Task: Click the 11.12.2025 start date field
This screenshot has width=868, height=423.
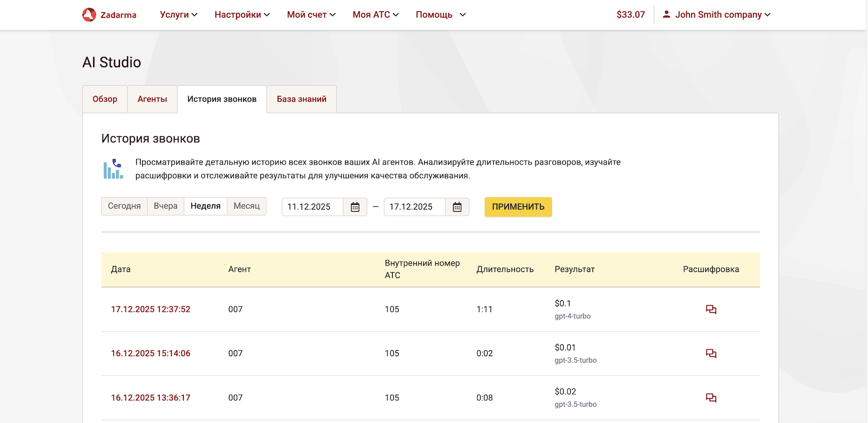Action: (x=312, y=207)
